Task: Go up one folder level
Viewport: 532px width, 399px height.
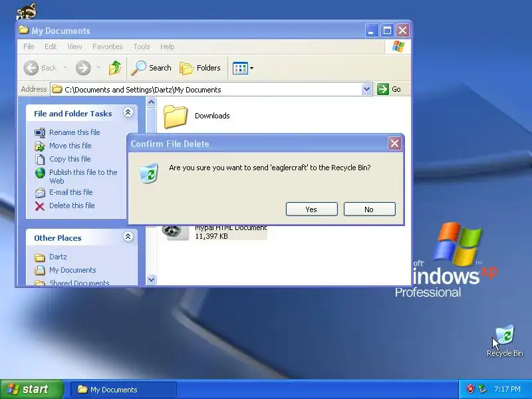Action: [x=115, y=68]
